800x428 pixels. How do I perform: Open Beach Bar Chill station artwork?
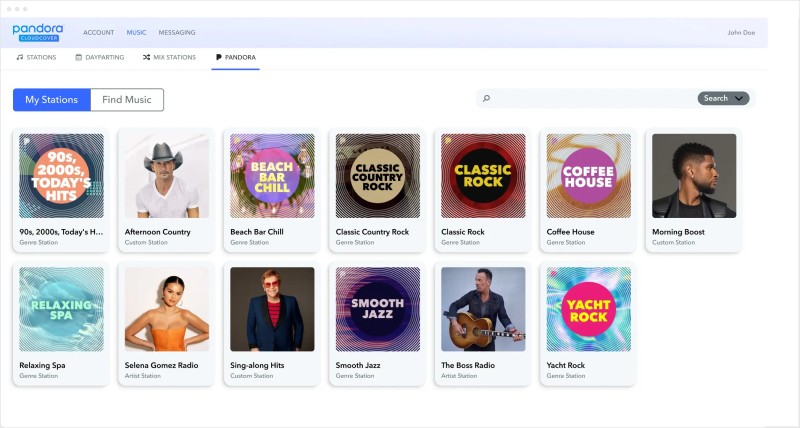272,176
